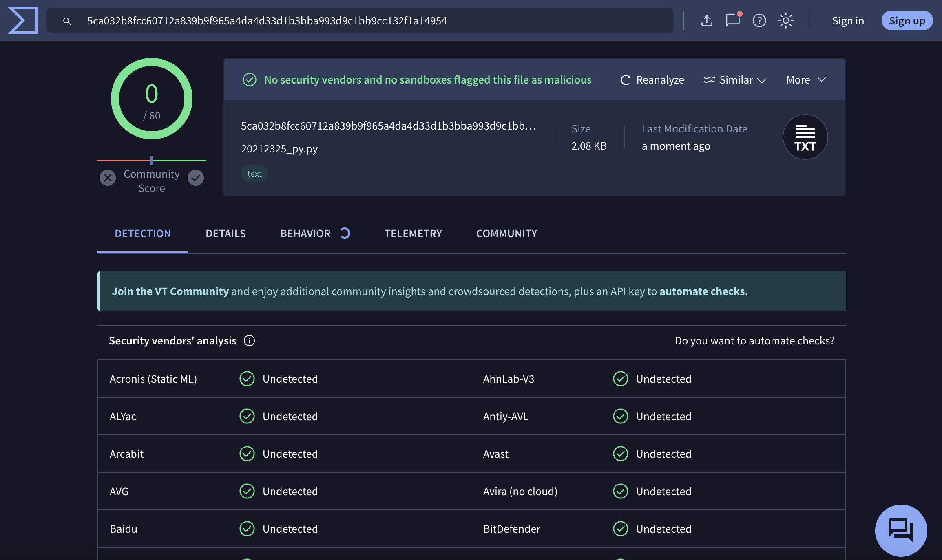Open the floating chat support button
The image size is (942, 560).
pos(901,530)
